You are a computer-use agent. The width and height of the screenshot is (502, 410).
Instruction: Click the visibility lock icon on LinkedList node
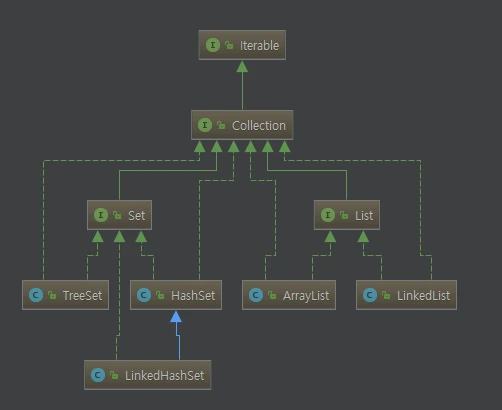point(386,295)
